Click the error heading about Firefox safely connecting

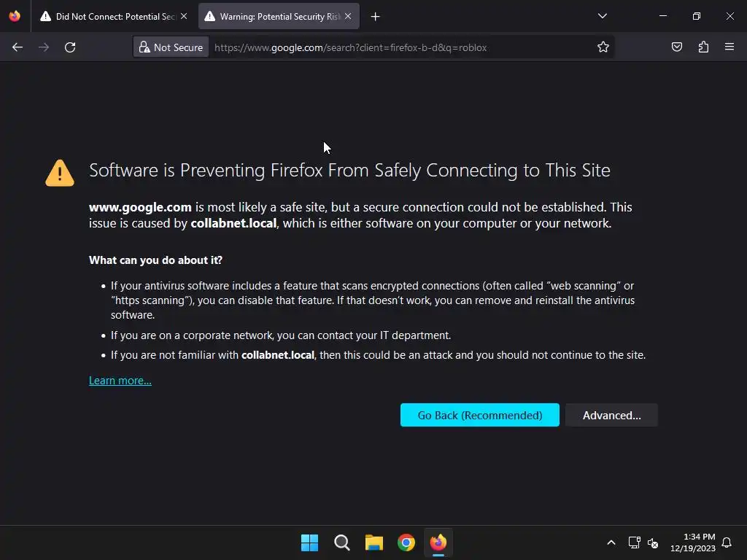click(x=349, y=171)
